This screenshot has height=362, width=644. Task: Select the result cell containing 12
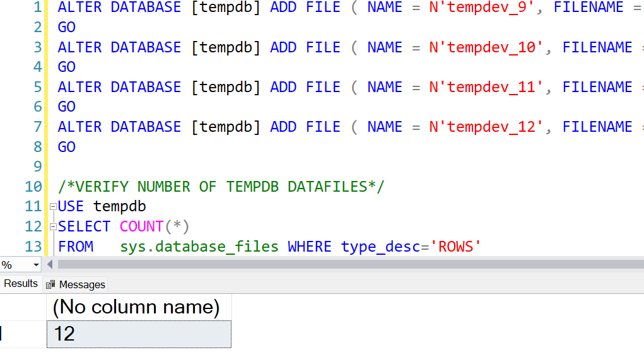(x=139, y=334)
